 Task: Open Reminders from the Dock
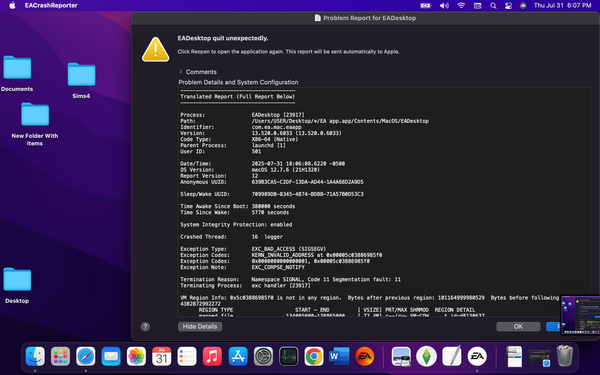pyautogui.click(x=187, y=356)
